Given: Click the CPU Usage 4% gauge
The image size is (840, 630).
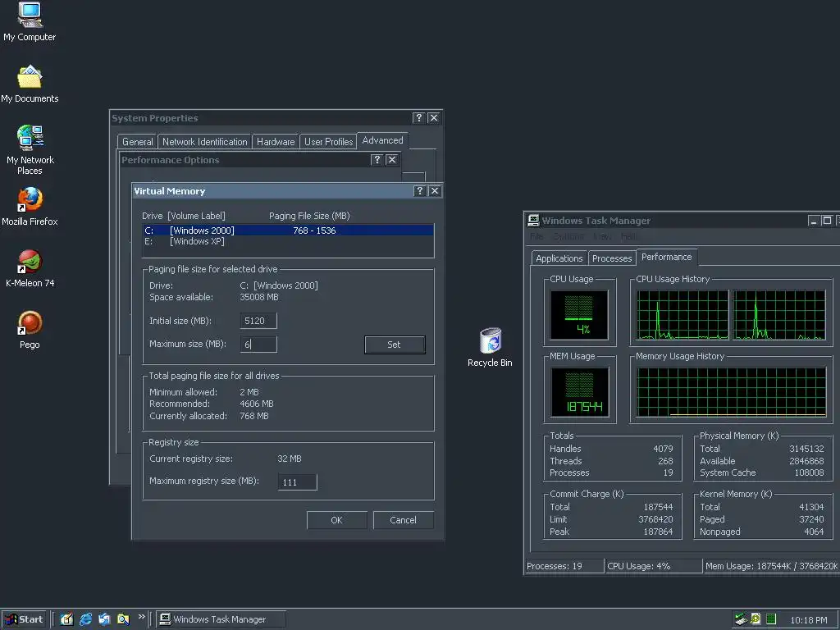Looking at the screenshot, I should click(579, 315).
